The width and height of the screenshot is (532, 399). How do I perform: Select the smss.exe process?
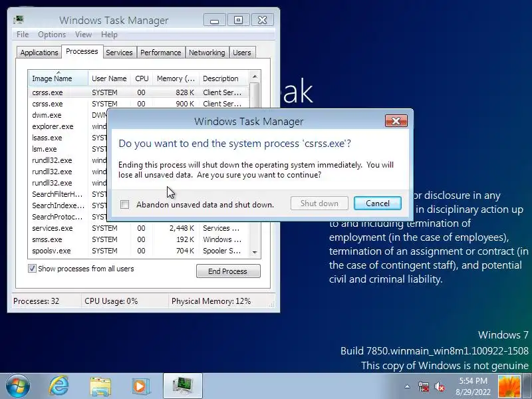[138, 239]
